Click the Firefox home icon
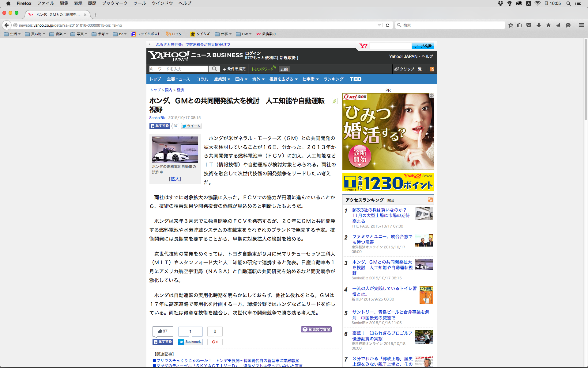Screen dimensions: 588x368 click(548, 25)
